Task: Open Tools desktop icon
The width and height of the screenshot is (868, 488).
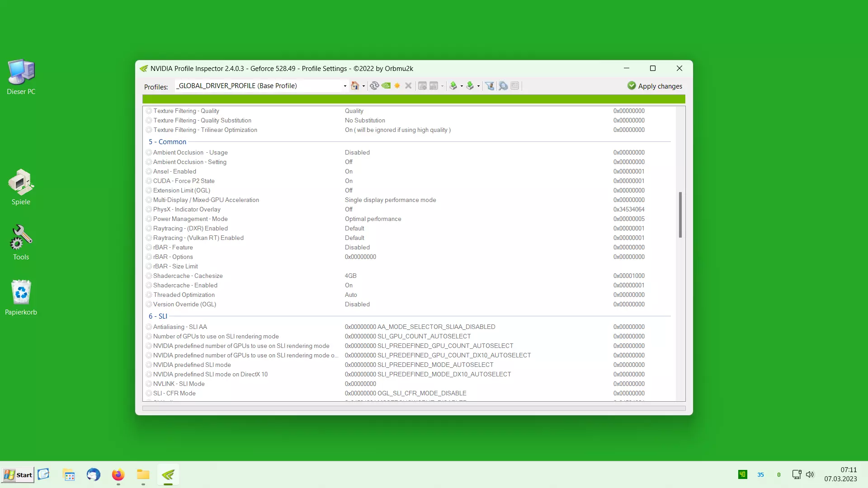Action: tap(21, 243)
